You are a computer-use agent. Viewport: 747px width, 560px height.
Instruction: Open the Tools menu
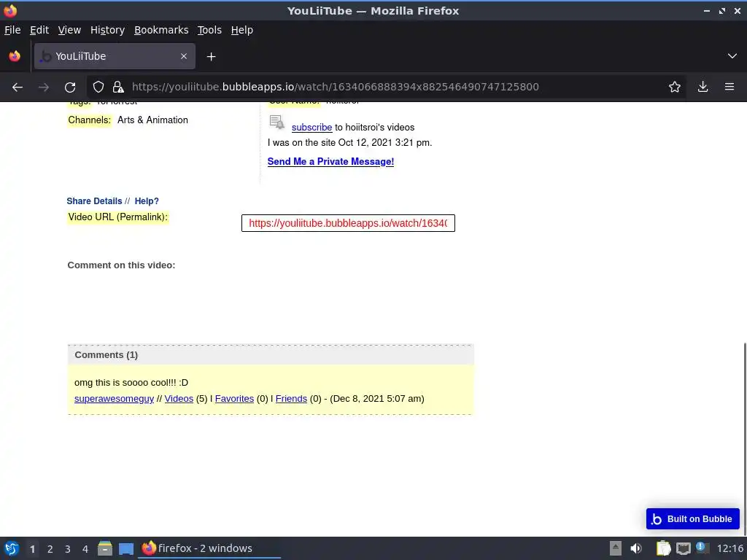pos(209,30)
